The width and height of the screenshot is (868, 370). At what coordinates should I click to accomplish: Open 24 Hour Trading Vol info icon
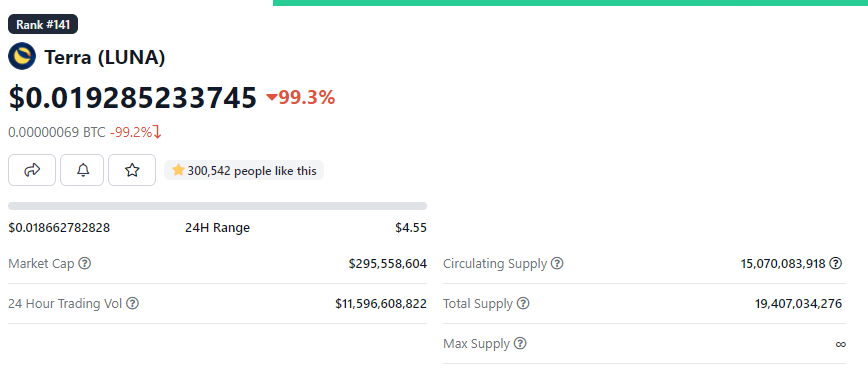click(x=133, y=304)
